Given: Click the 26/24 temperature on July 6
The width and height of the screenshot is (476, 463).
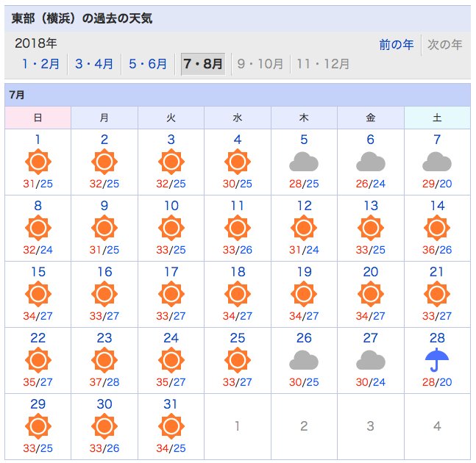Looking at the screenshot, I should tap(371, 184).
